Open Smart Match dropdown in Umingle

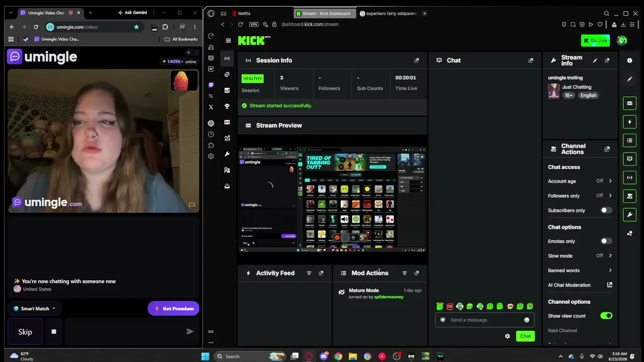[x=34, y=309]
